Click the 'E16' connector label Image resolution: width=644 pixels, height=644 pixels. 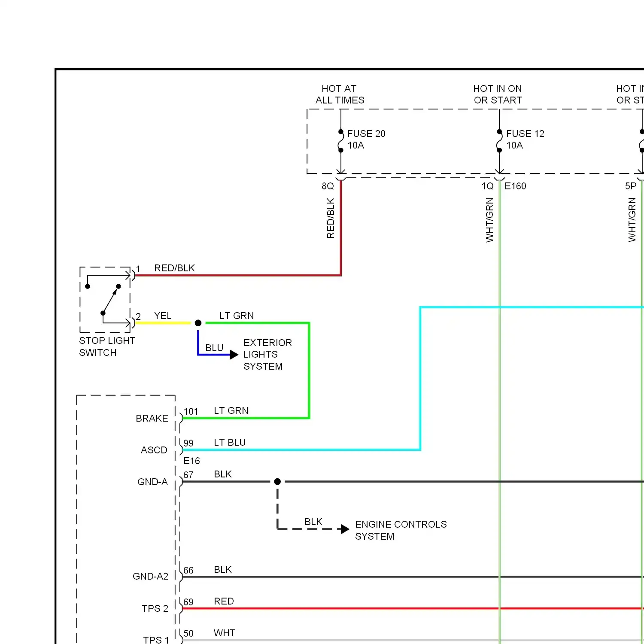click(x=191, y=461)
